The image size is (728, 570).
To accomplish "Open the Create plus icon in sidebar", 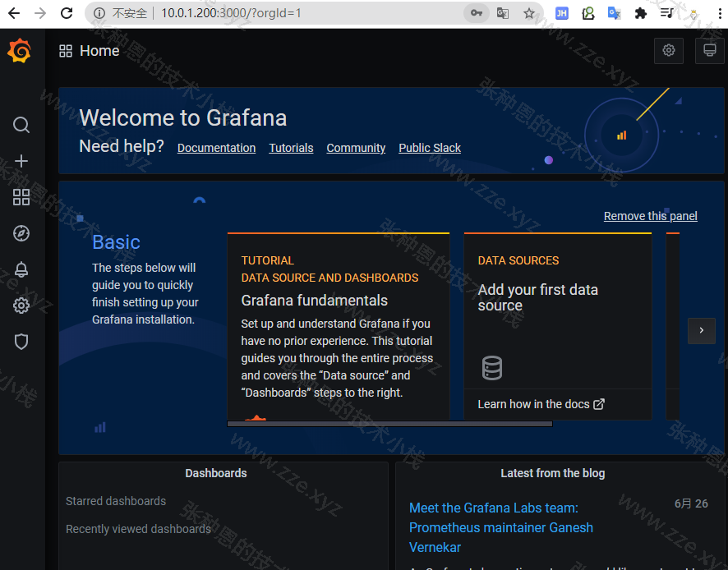I will (21, 161).
